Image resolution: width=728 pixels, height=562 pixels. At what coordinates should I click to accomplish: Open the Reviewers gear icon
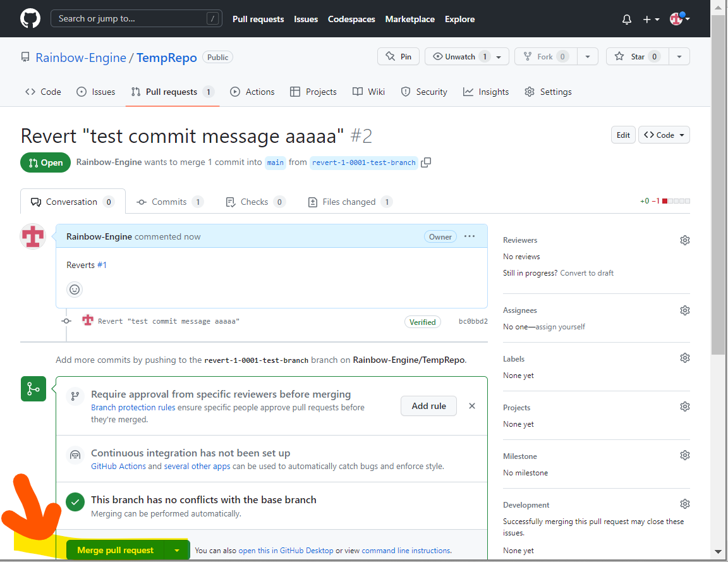pyautogui.click(x=685, y=240)
